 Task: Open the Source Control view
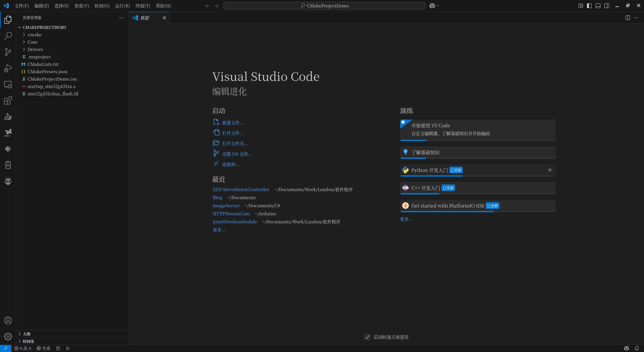(x=8, y=52)
